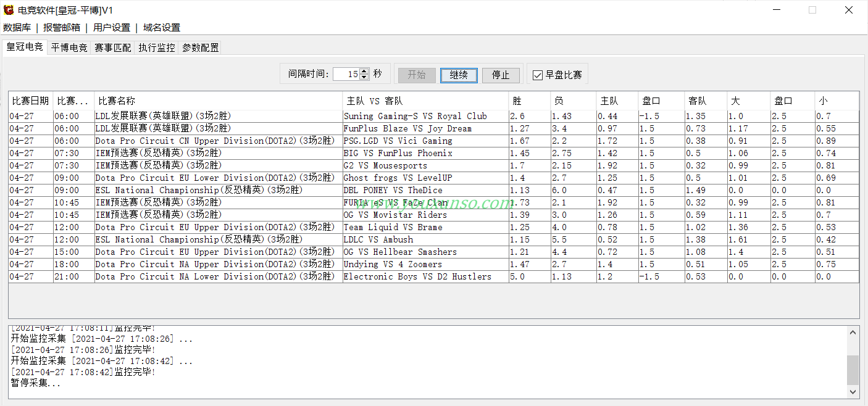868x406 pixels.
Task: Select row OG VS Movistar Riders
Action: (433, 215)
